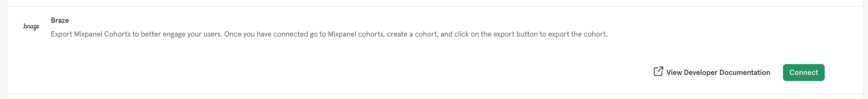The image size is (868, 99).
Task: Click the green Connect button
Action: [x=804, y=73]
